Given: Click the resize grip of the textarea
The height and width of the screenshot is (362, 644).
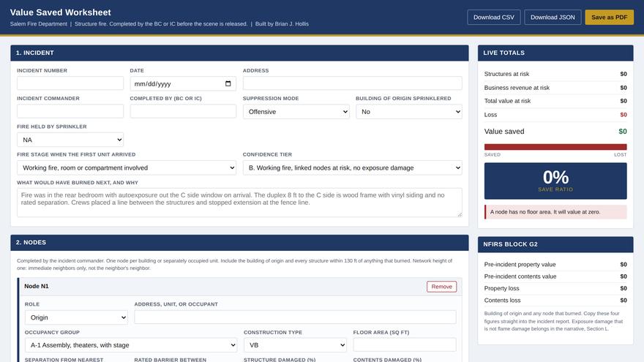Looking at the screenshot, I should coord(459,214).
